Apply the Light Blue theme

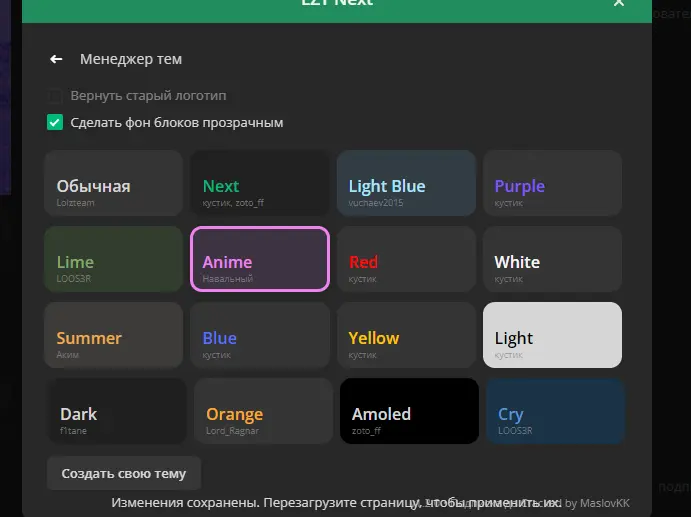[405, 183]
